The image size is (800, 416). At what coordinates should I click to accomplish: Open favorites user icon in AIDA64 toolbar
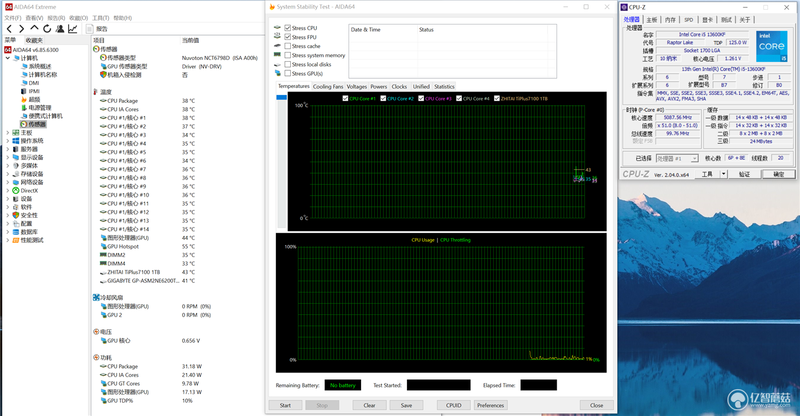click(60, 29)
